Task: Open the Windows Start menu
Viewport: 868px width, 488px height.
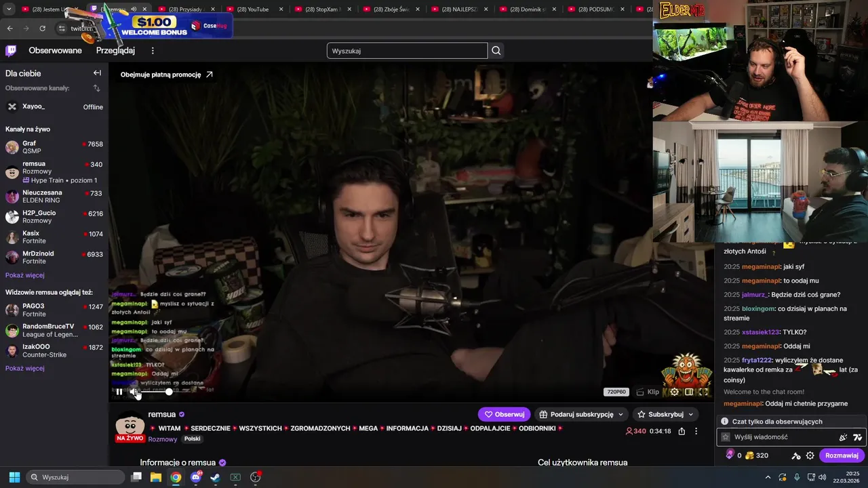Action: coord(14,477)
